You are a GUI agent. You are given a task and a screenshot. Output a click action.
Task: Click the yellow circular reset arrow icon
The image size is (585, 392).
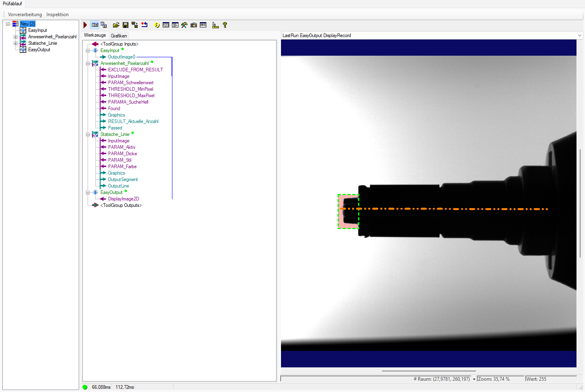157,25
